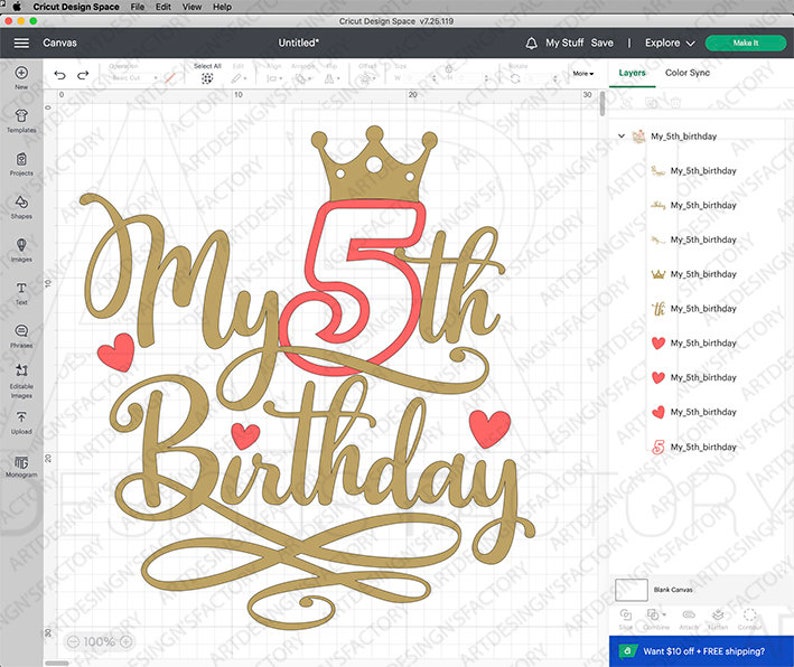
Task: Select the Blank Canvas swatch
Action: (631, 590)
